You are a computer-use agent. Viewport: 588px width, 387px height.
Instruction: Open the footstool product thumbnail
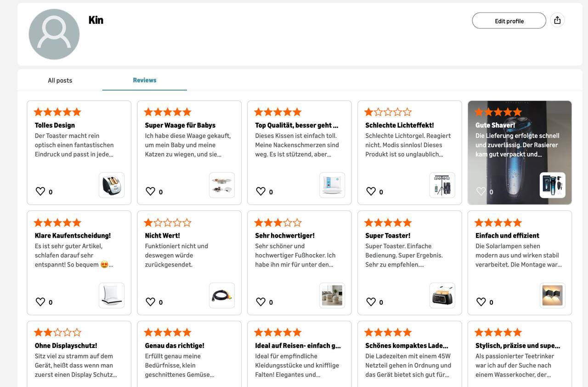(332, 296)
